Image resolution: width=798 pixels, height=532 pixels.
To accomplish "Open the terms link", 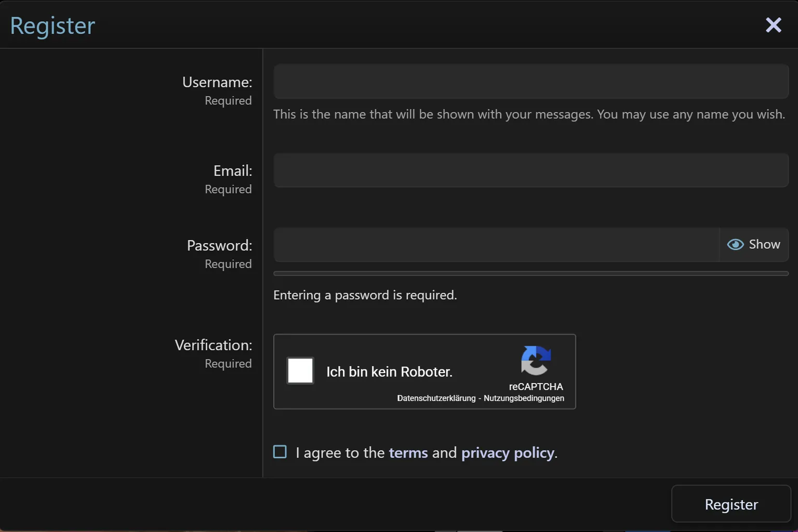I will tap(408, 453).
